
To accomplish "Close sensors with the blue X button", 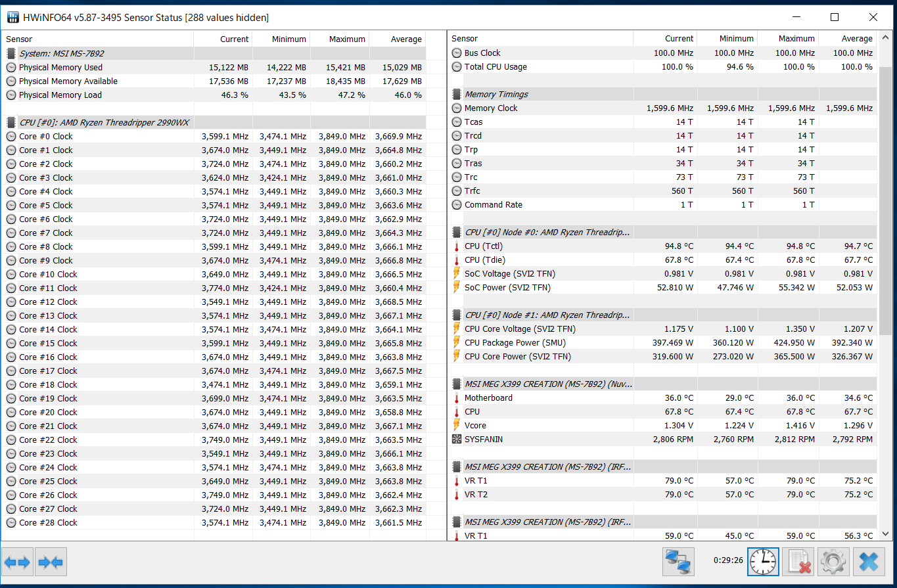I will pyautogui.click(x=869, y=562).
